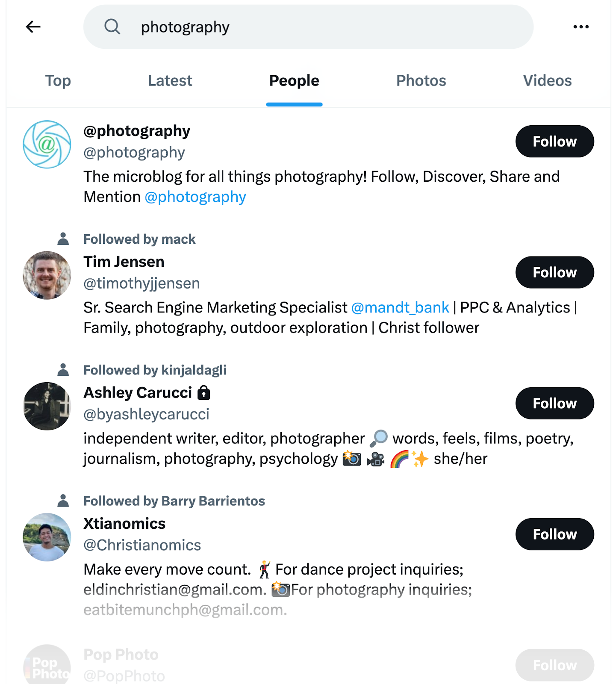The image size is (616, 684).
Task: Click the @photography mention in the bio
Action: pos(195,197)
